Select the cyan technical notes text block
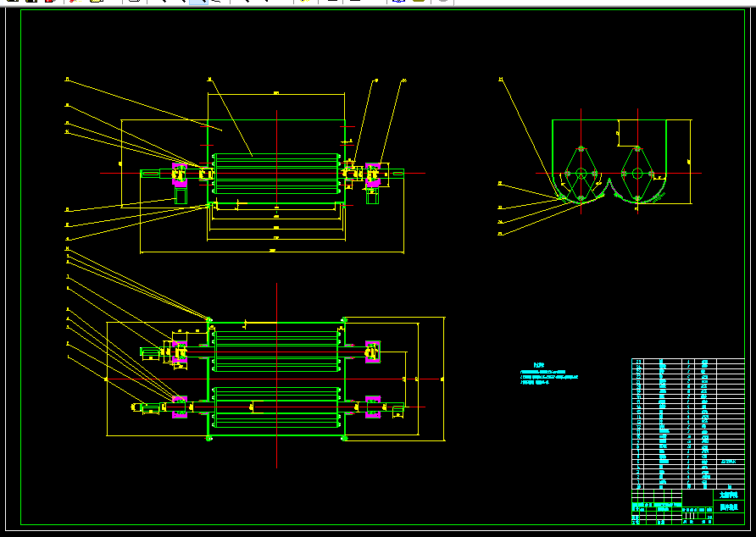 [548, 374]
